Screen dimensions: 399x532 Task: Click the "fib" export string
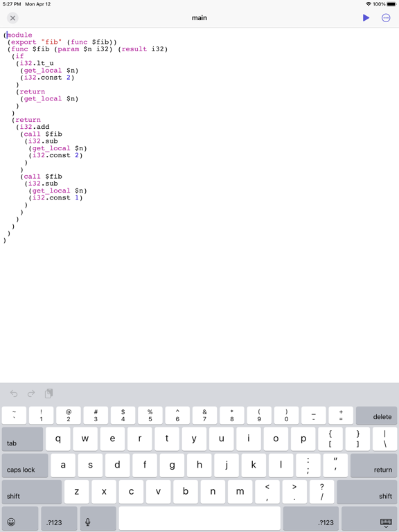[x=51, y=42]
